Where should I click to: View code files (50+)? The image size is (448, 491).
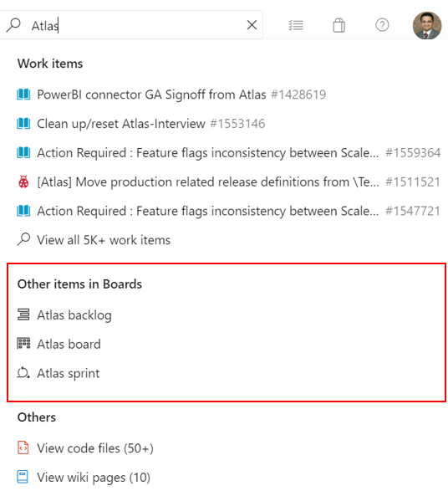(85, 448)
